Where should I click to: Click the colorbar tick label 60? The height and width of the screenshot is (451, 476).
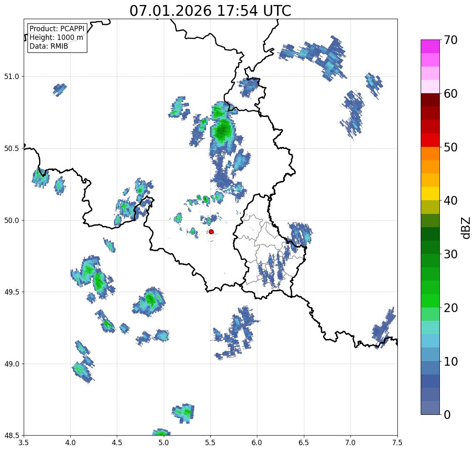tap(451, 94)
